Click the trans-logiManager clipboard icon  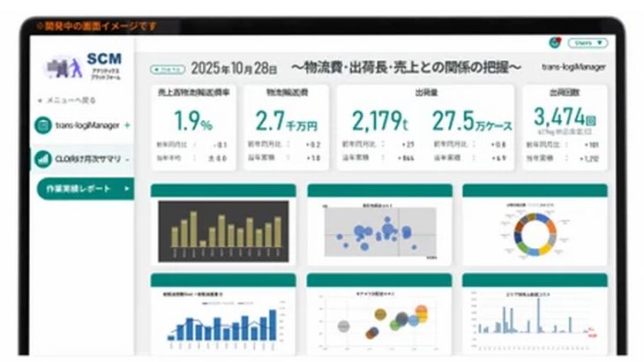click(x=42, y=125)
